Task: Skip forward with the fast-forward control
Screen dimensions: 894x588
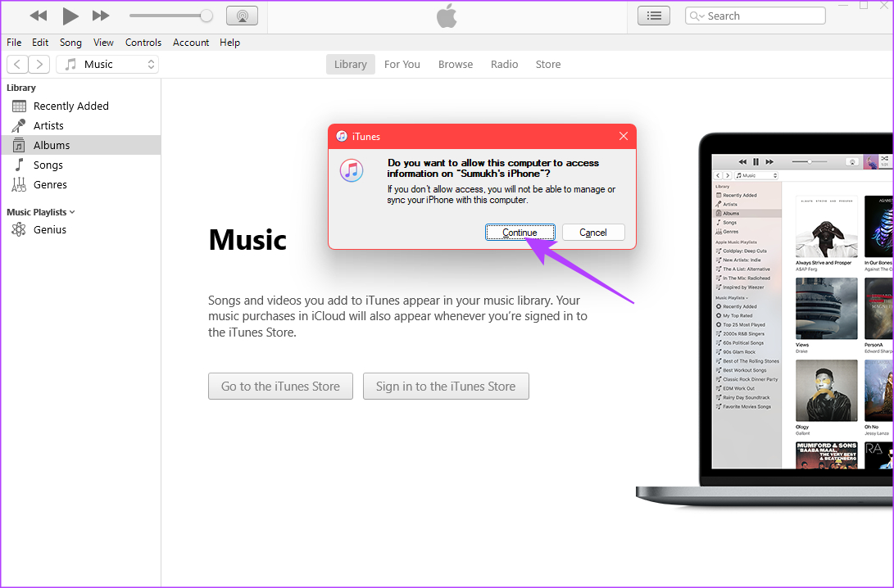Action: [100, 15]
